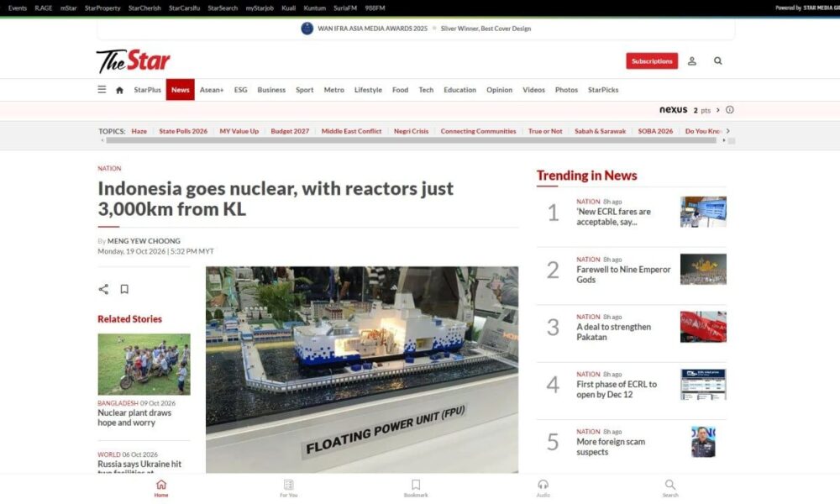The height and width of the screenshot is (504, 840).
Task: Open the For You bottom bar icon
Action: pyautogui.click(x=288, y=488)
